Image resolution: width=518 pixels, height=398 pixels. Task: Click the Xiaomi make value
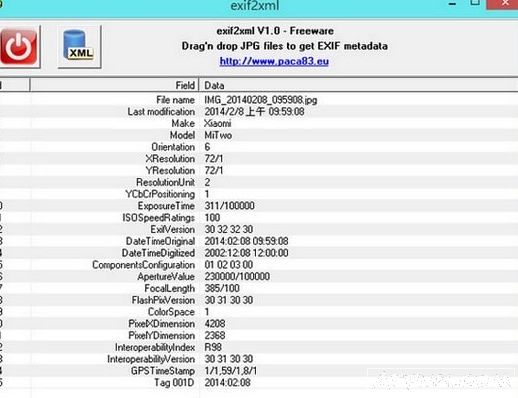tap(218, 123)
